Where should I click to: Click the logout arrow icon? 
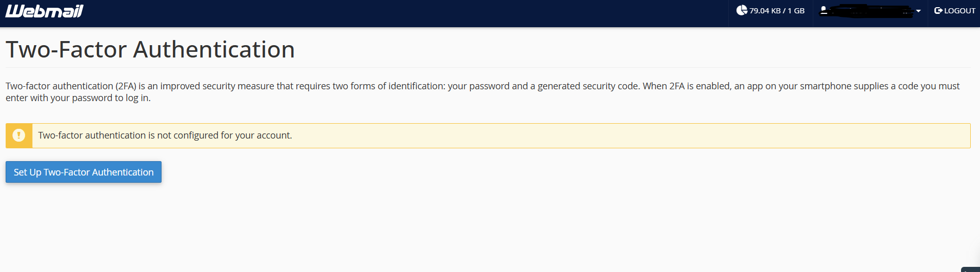pyautogui.click(x=938, y=11)
